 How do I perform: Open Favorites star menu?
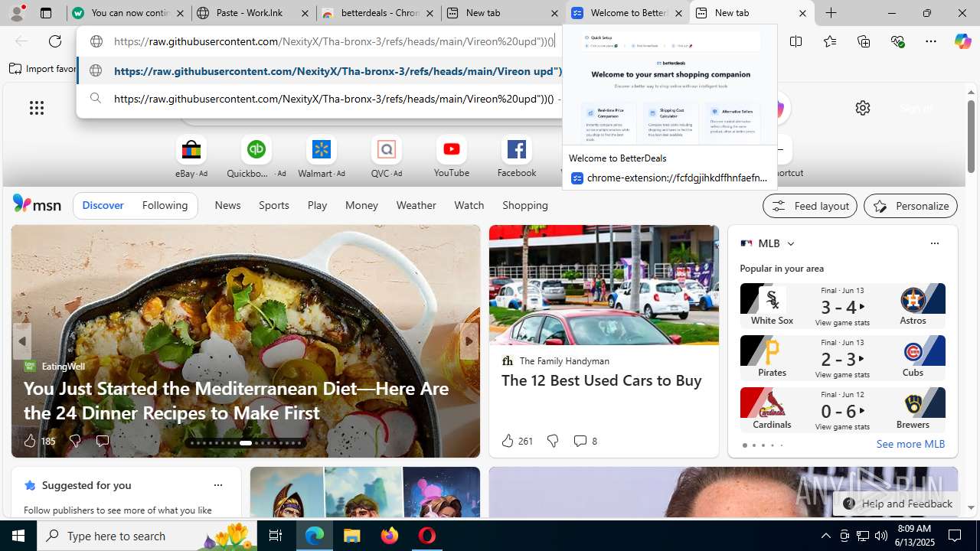(x=830, y=41)
